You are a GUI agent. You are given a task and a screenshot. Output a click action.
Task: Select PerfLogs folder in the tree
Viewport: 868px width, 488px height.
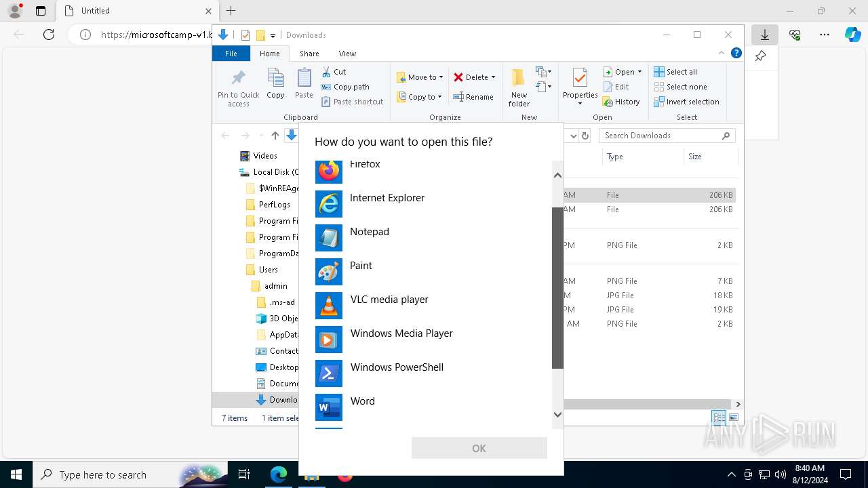pos(268,204)
